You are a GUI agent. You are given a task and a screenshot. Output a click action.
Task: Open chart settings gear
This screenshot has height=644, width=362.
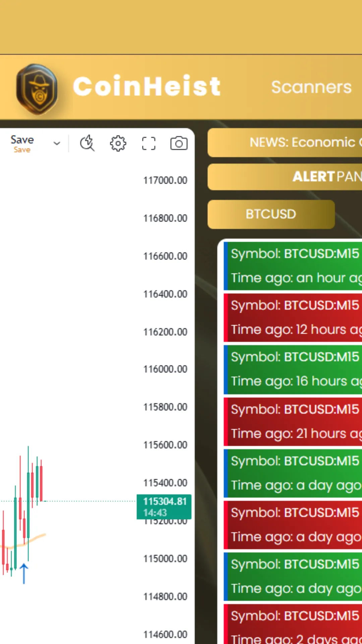(x=118, y=144)
